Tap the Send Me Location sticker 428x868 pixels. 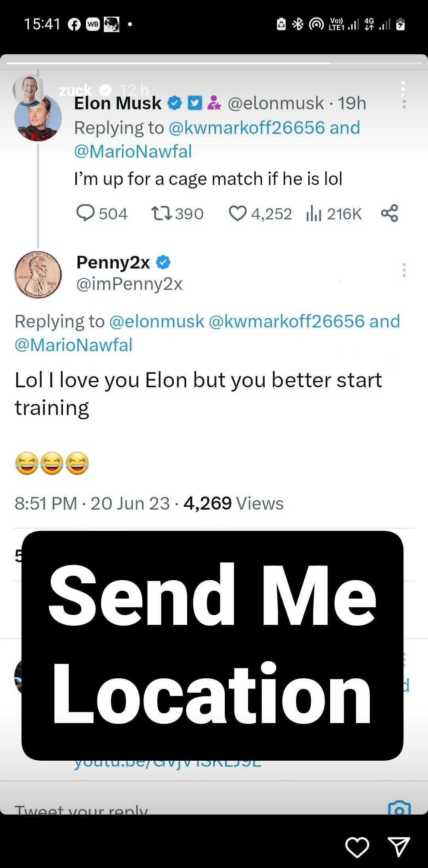click(212, 645)
